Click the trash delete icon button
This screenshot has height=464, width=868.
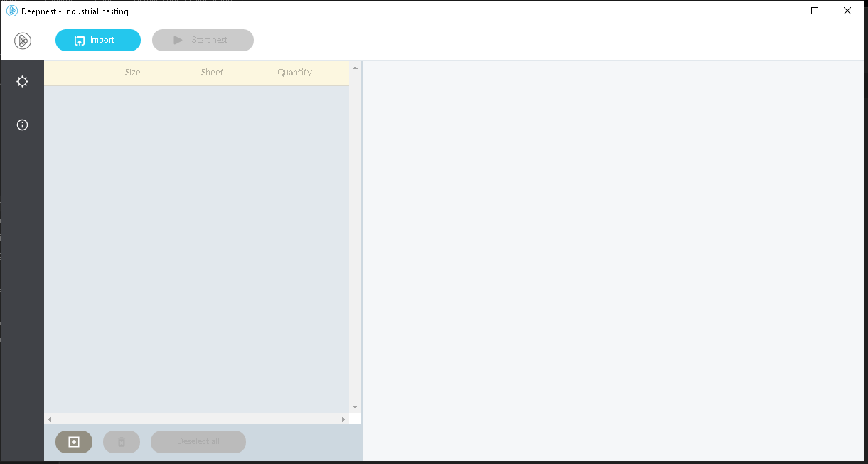[122, 442]
